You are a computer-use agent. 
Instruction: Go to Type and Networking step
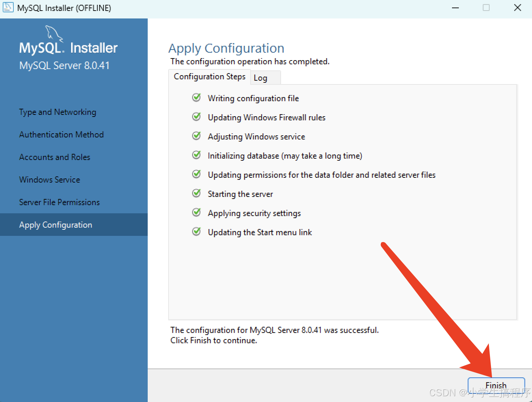(57, 112)
